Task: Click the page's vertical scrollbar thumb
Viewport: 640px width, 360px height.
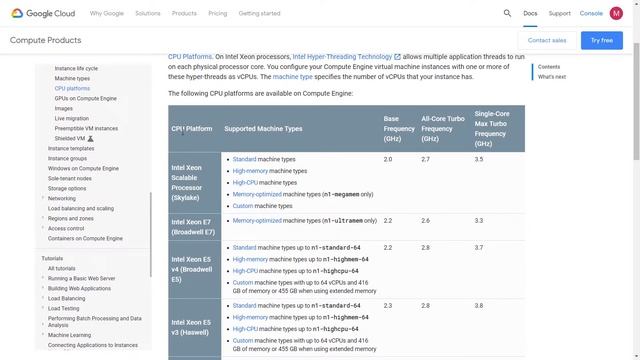Action: click(x=636, y=101)
